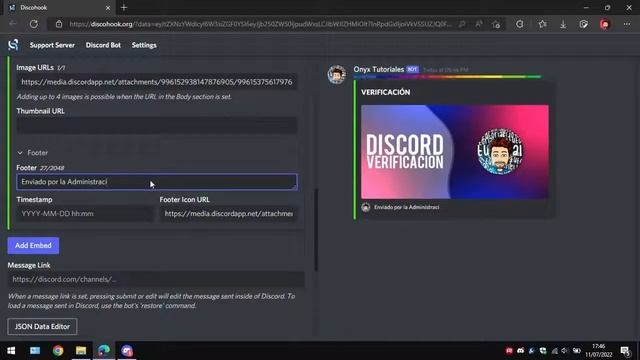Screen dimensions: 640x360
Task: Open Google Chrome from the taskbar
Action: coord(58,351)
